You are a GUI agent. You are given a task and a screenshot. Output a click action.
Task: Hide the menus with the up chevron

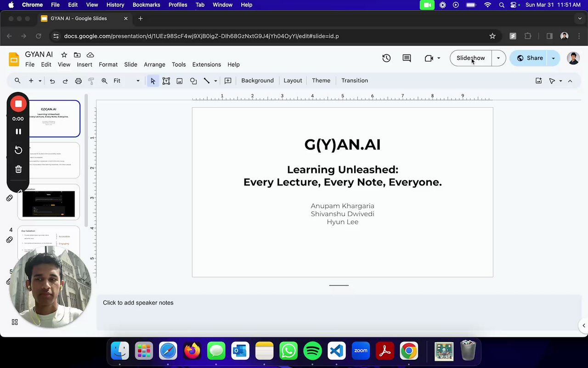pos(570,81)
